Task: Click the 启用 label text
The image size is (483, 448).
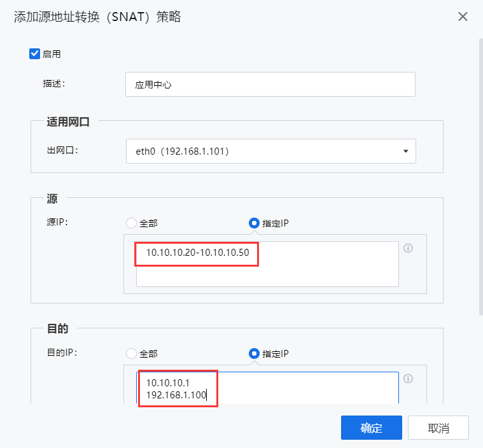Action: [x=52, y=54]
